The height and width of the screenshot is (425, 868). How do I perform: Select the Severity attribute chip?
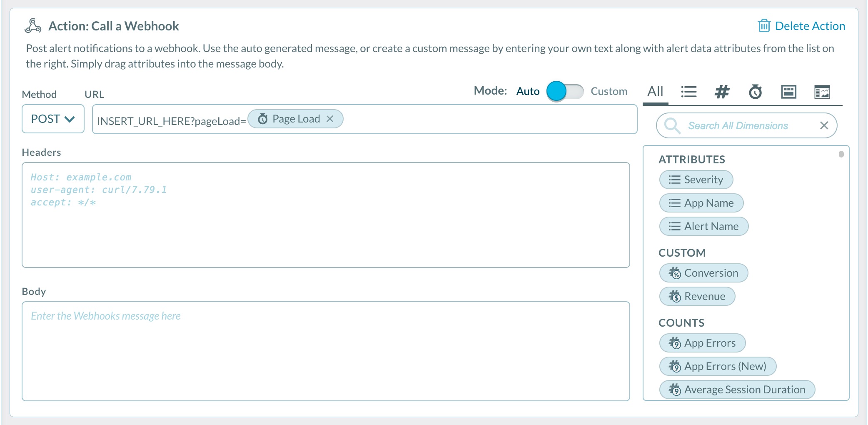[696, 180]
